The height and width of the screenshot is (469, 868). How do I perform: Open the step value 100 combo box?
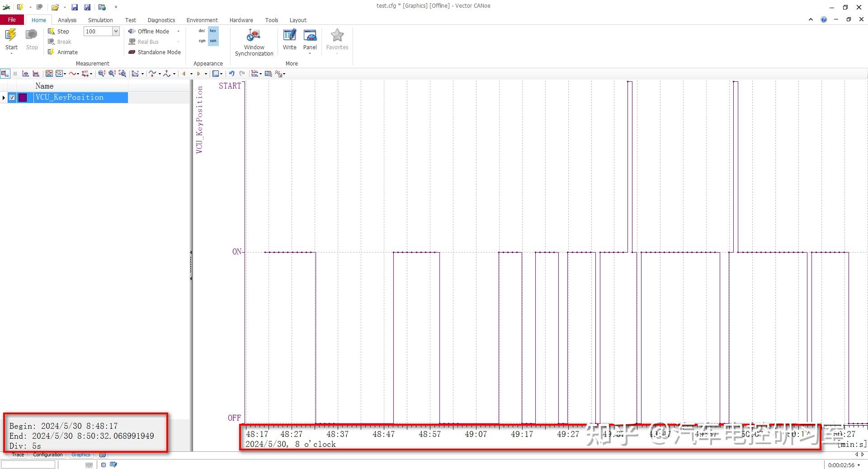pyautogui.click(x=101, y=31)
